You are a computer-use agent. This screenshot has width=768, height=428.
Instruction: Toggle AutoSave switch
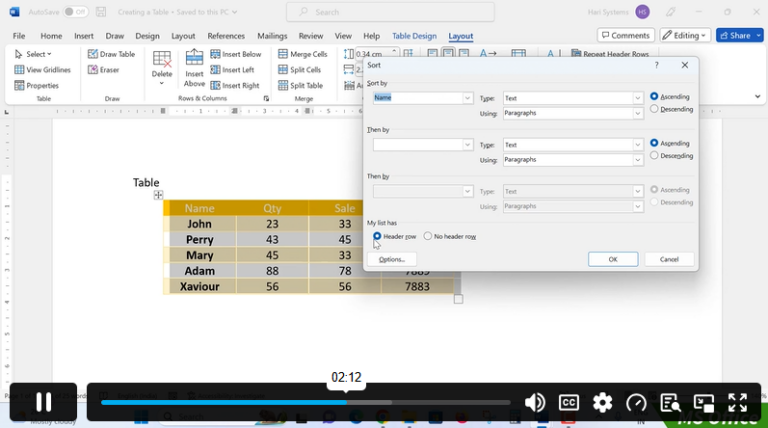(75, 12)
